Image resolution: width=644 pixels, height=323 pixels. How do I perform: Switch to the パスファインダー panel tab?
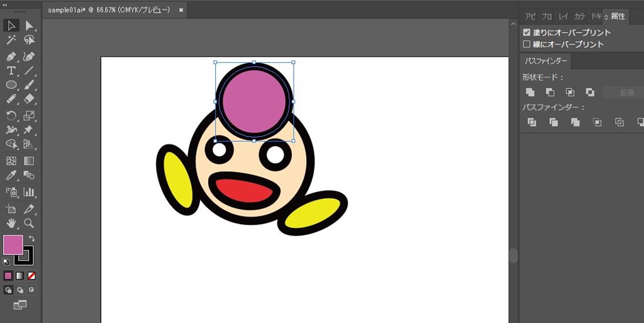pyautogui.click(x=546, y=61)
